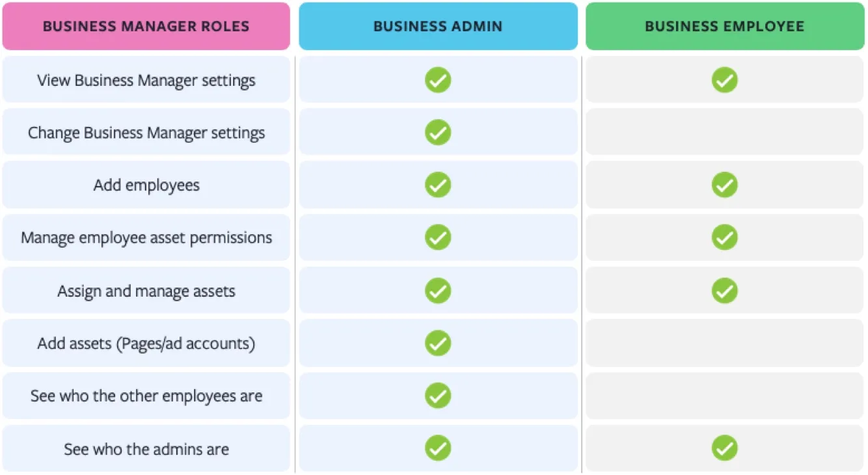Click the Admin checkmark for See who the other employees are
Viewport: 868px width, 475px height.
(438, 396)
